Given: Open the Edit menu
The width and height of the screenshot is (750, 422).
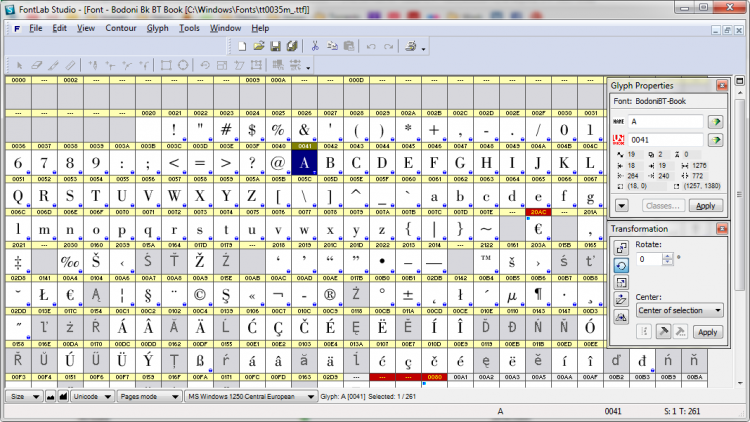Looking at the screenshot, I should tap(59, 28).
